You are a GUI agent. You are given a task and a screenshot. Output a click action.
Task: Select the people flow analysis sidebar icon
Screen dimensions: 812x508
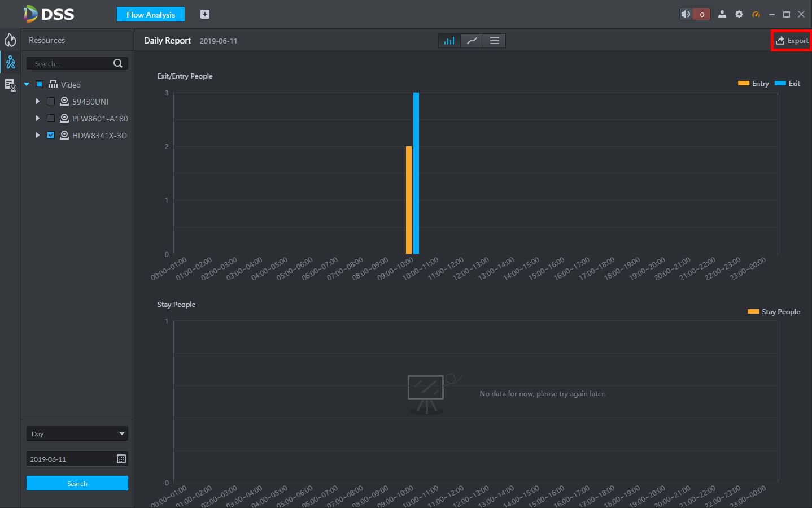click(x=10, y=62)
